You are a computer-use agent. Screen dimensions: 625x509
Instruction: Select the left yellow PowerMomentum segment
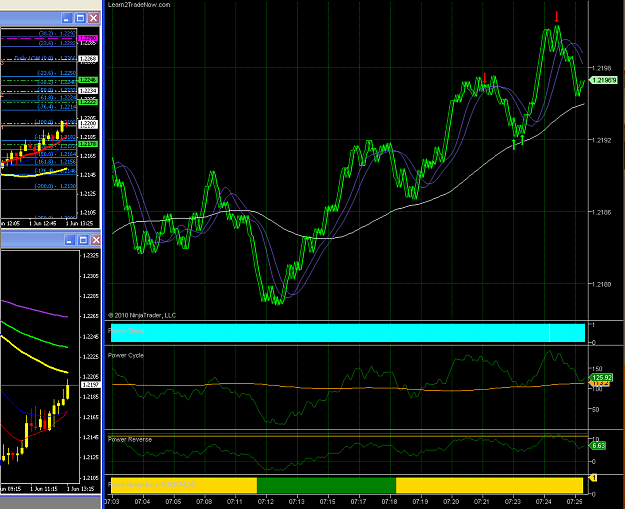click(184, 485)
